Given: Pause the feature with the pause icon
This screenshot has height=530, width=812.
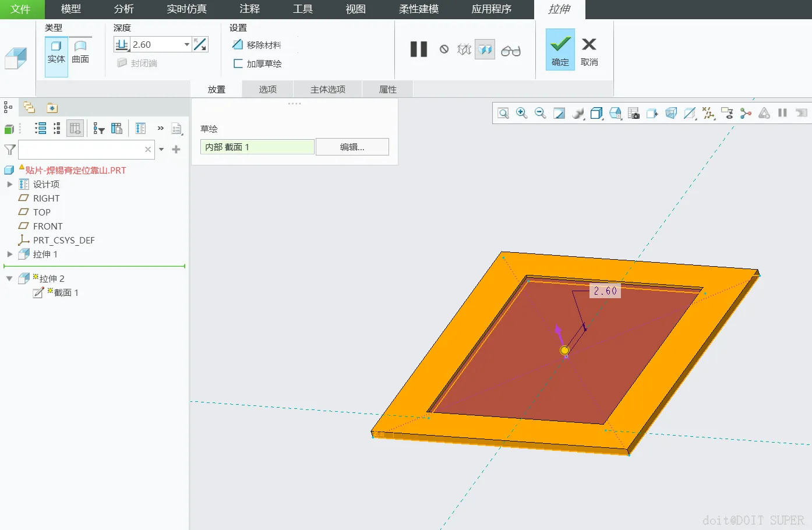Looking at the screenshot, I should 419,50.
